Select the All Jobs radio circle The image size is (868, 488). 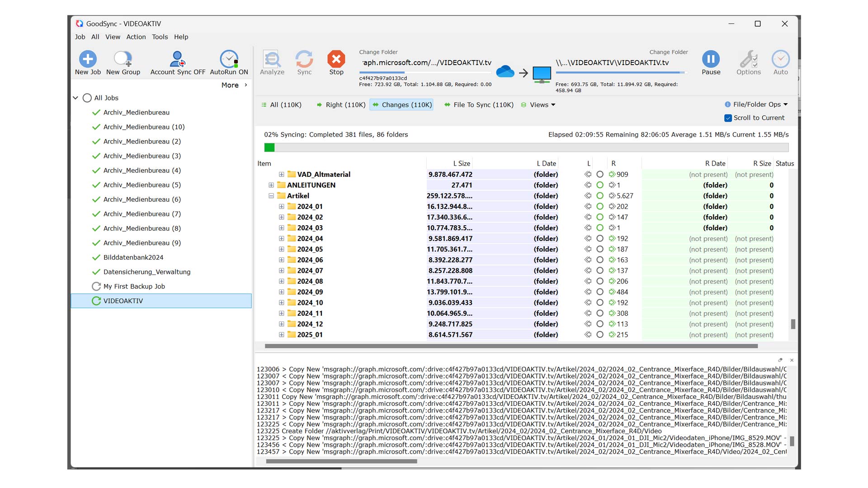(87, 98)
